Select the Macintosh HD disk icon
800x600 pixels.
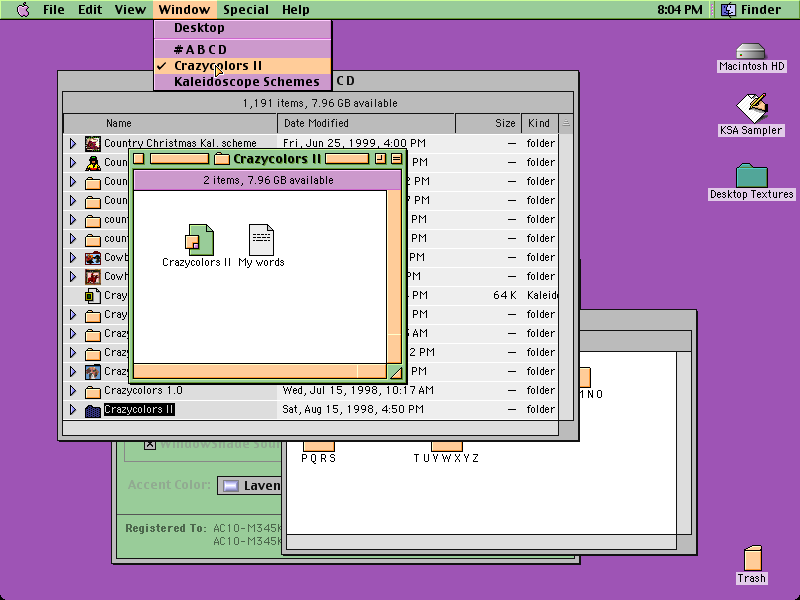(x=751, y=51)
